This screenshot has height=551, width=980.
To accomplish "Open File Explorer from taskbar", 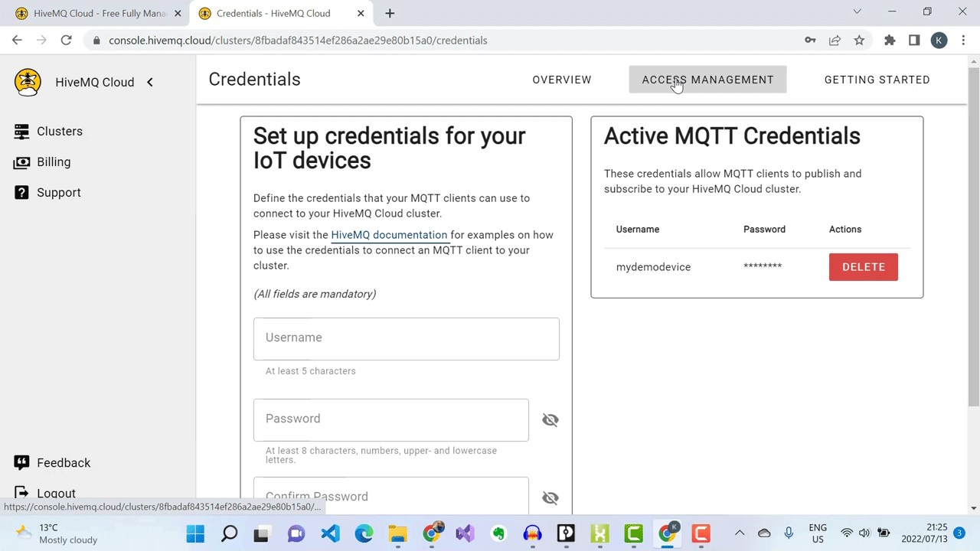I will 398,533.
